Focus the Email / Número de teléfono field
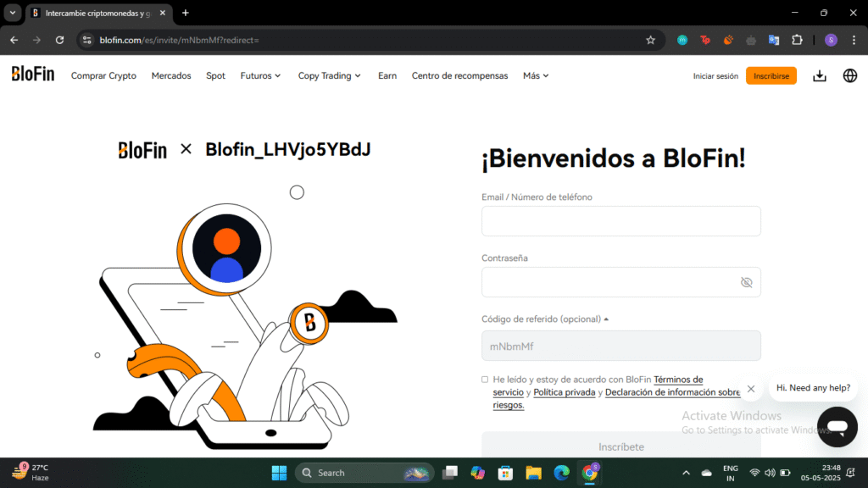The image size is (868, 488). tap(621, 221)
